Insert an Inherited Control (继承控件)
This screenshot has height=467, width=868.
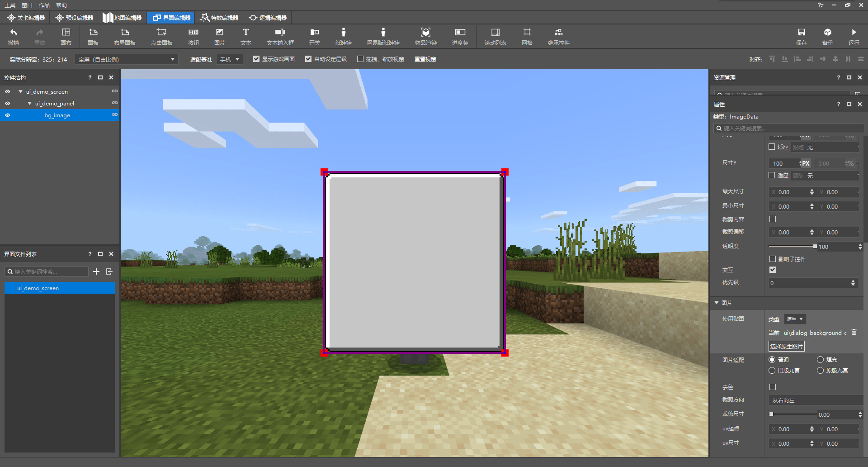(559, 37)
